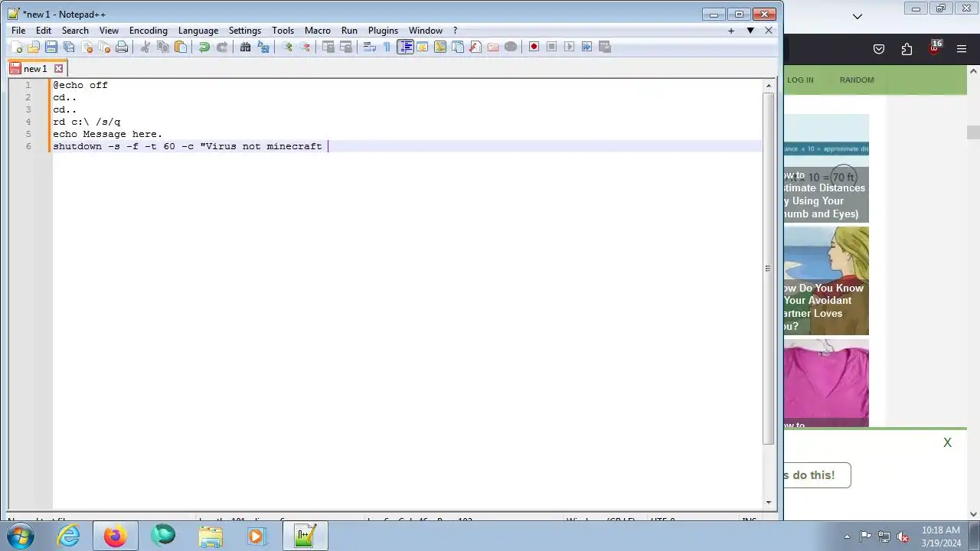Undo the last edit via the green arrow
980x551 pixels.
(x=204, y=47)
